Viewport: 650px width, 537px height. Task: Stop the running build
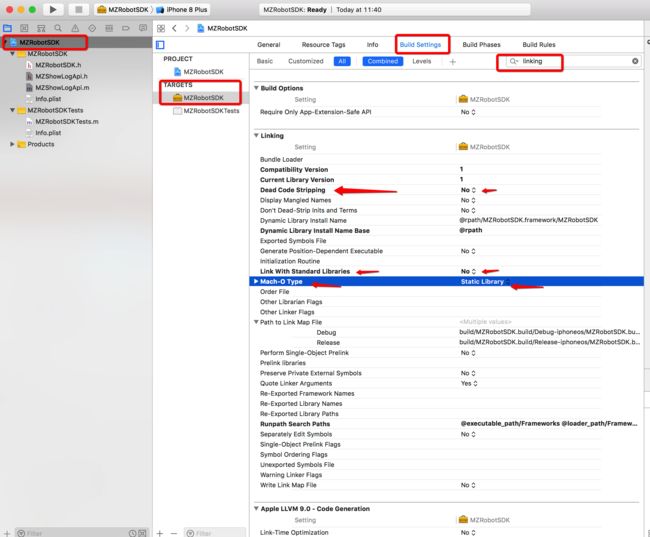78,10
